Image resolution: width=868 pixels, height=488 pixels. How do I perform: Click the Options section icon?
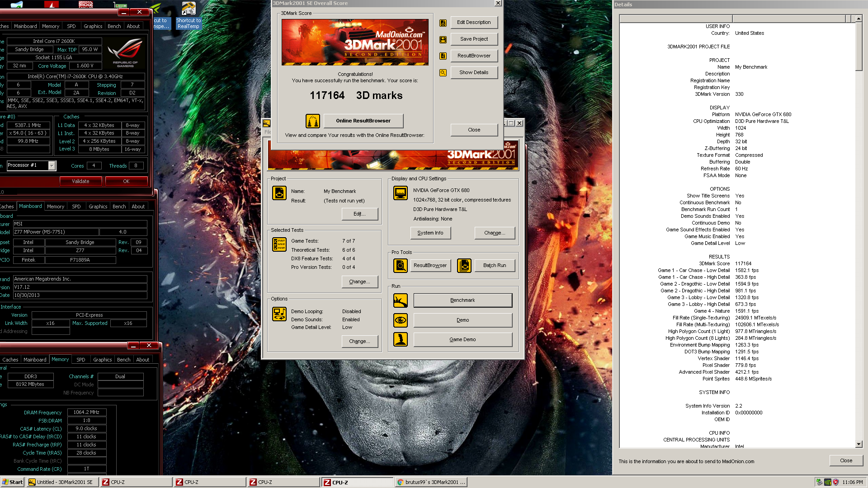pos(279,314)
